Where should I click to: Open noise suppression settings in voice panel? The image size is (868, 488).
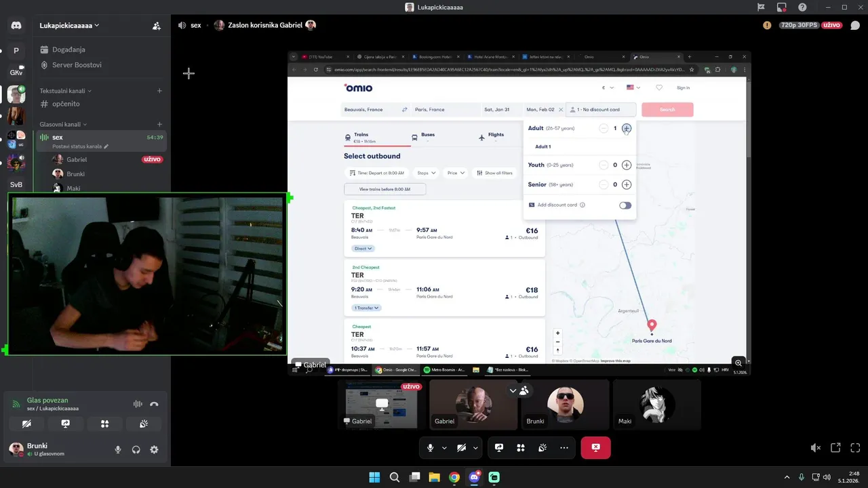(138, 404)
